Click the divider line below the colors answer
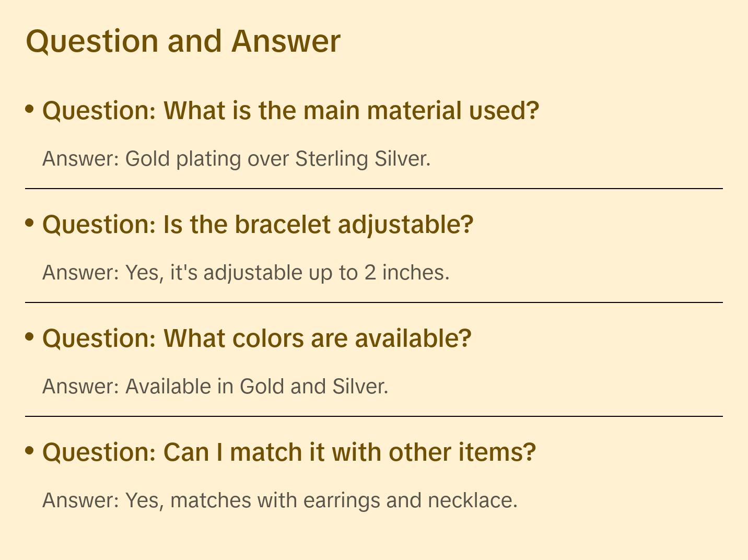The width and height of the screenshot is (748, 560). (374, 416)
